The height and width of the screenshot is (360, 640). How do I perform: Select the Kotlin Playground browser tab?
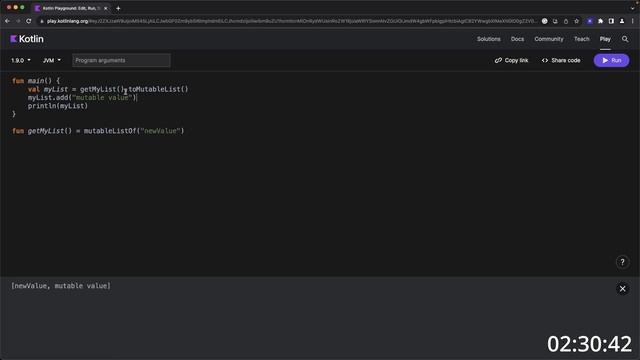tap(71, 8)
